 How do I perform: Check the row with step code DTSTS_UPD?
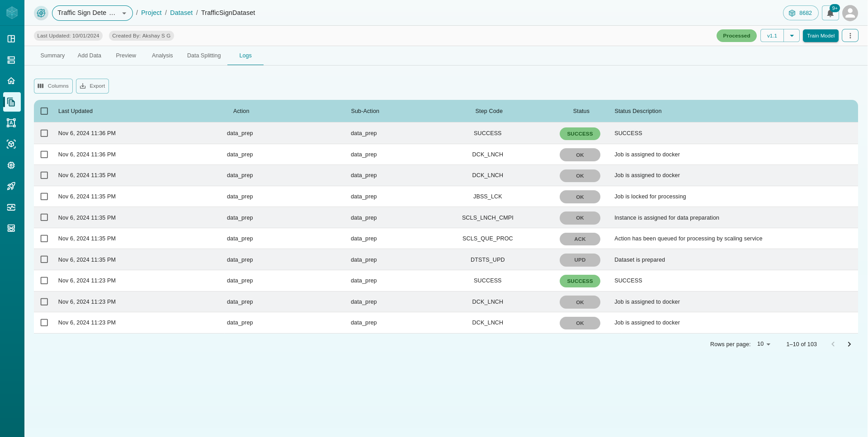click(44, 259)
